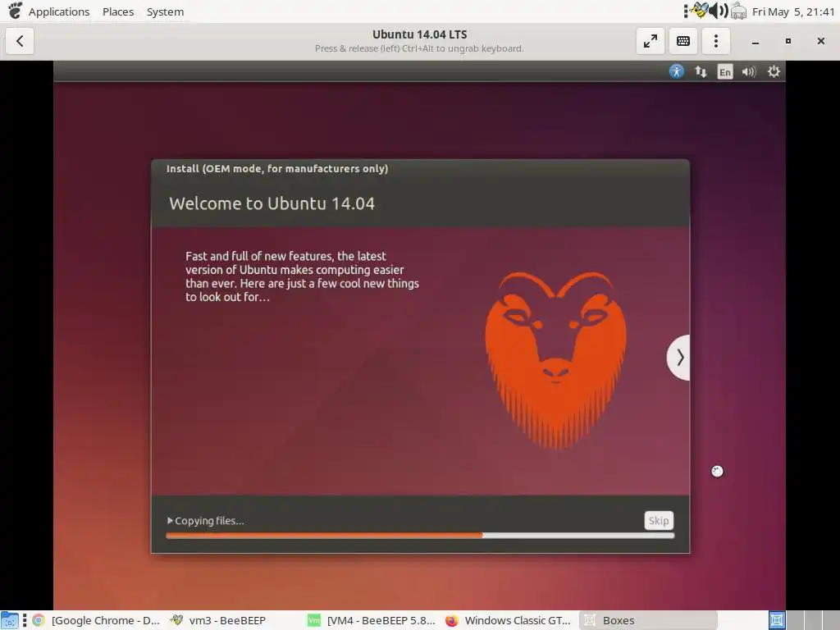Image resolution: width=840 pixels, height=630 pixels.
Task: Show the next installer slide
Action: pos(678,358)
